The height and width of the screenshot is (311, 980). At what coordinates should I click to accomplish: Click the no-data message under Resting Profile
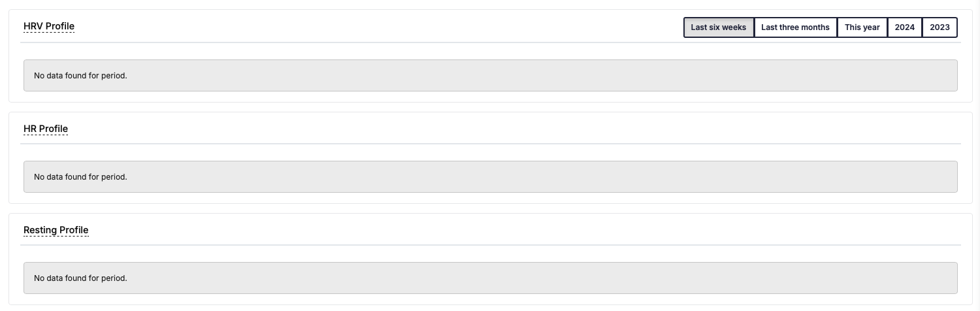coord(80,278)
